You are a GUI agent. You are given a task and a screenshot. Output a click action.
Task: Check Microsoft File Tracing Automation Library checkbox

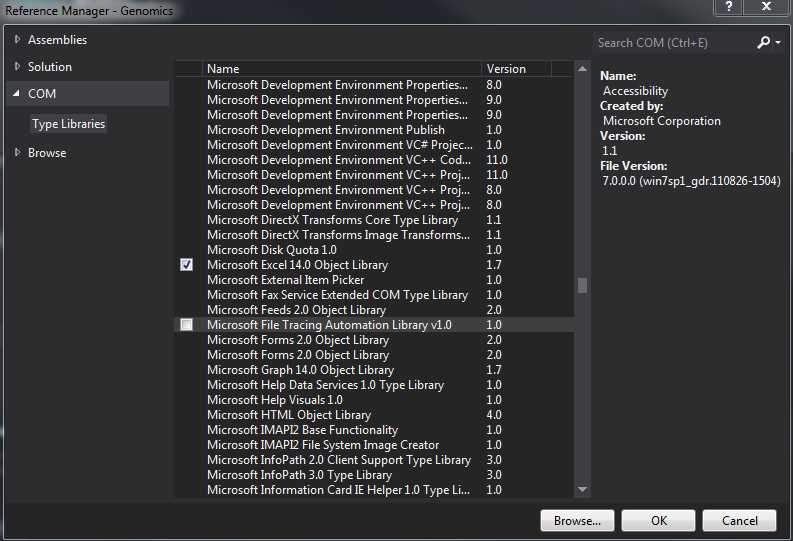[x=186, y=325]
